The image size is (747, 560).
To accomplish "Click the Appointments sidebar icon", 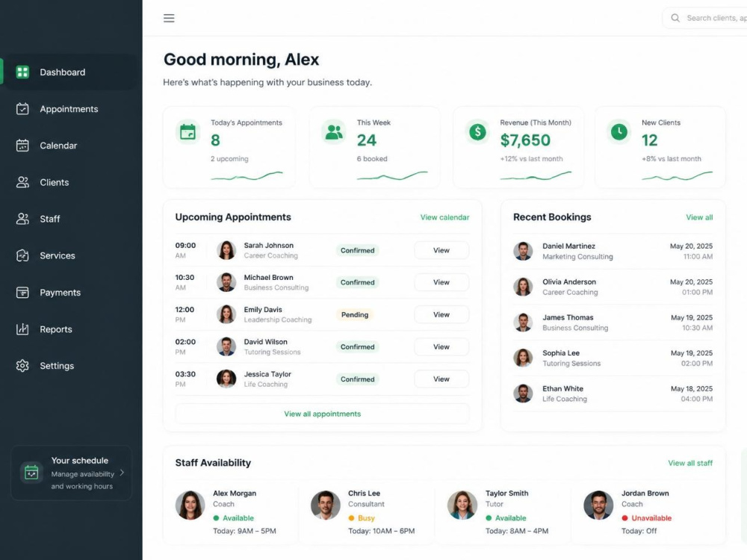I will point(22,108).
